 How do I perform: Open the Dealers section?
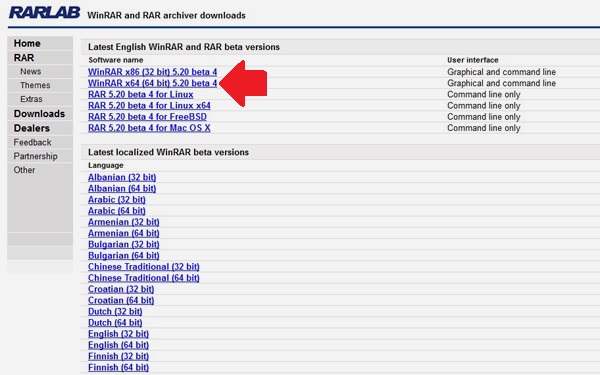pos(32,128)
